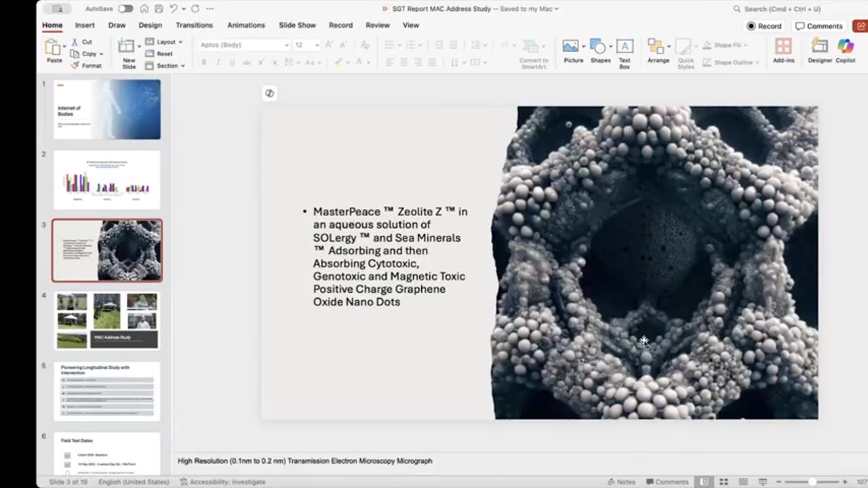868x488 pixels.
Task: Open the Review tab
Action: [378, 25]
